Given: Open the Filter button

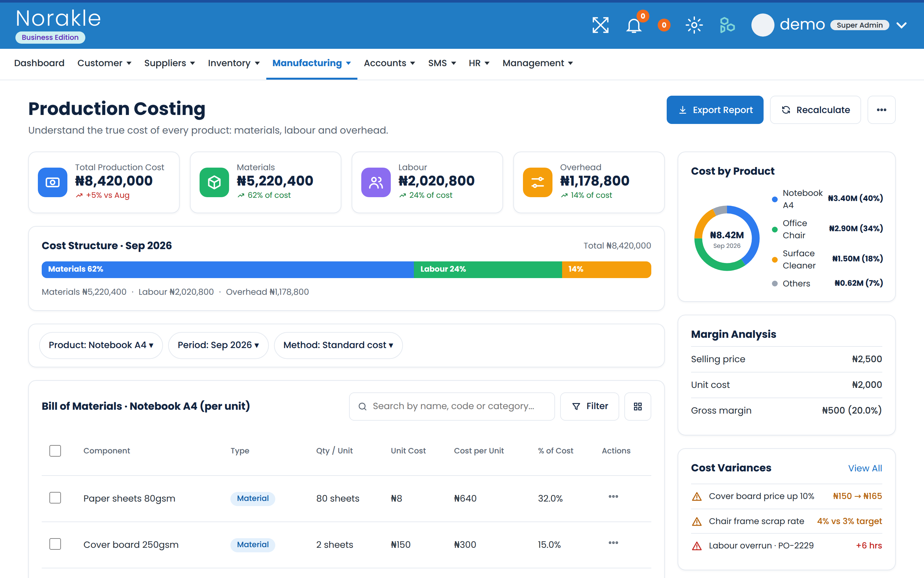Looking at the screenshot, I should (589, 406).
